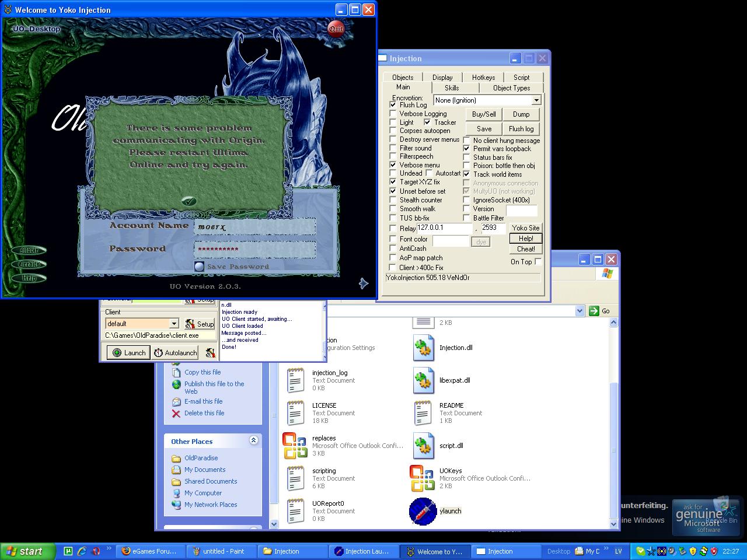
Task: Click the Delete this file icon
Action: [x=176, y=414]
